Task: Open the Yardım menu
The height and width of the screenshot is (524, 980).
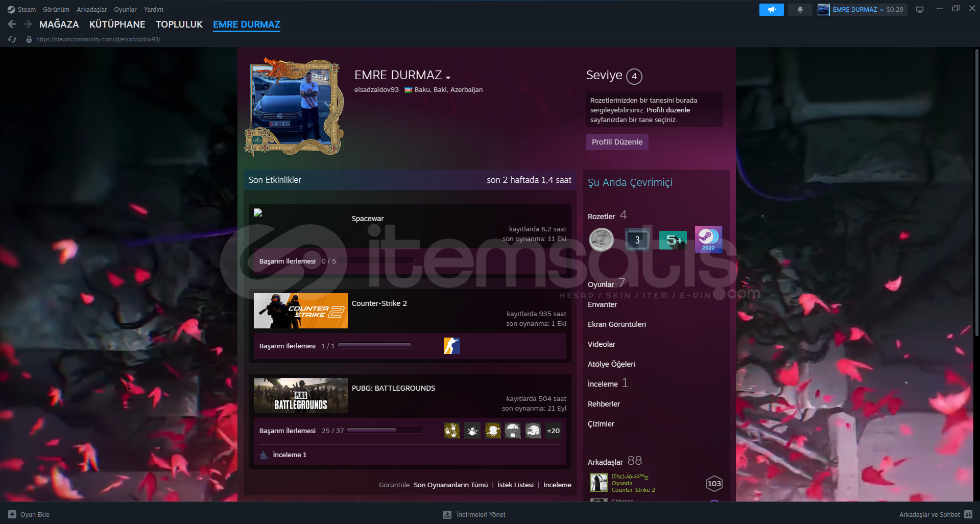Action: 154,10
